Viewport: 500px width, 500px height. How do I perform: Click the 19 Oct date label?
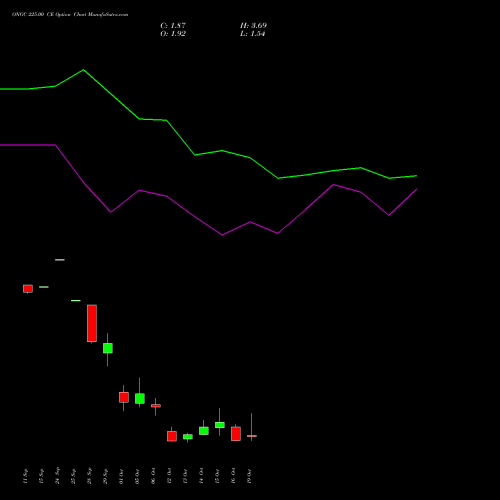point(249,476)
